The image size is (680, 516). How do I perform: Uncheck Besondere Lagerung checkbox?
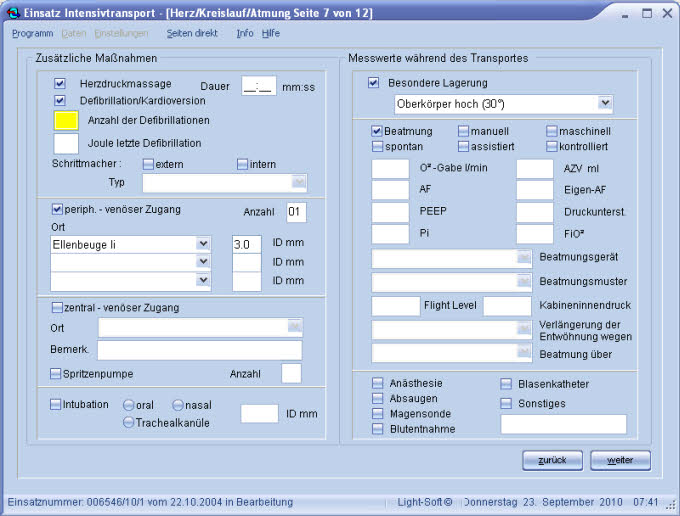coord(373,82)
